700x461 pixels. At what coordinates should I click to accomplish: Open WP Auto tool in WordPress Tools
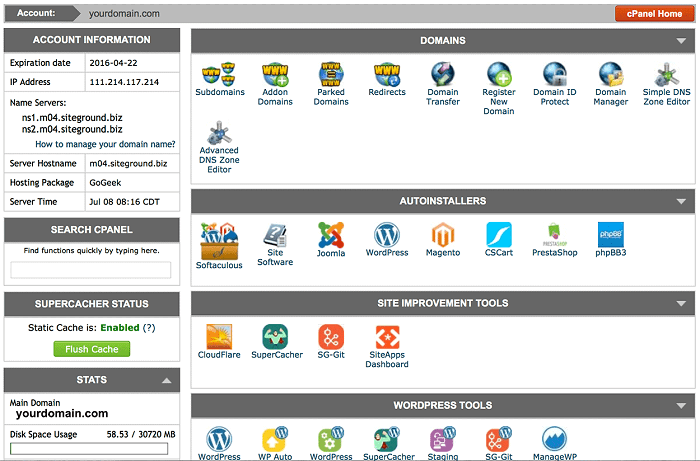click(275, 444)
